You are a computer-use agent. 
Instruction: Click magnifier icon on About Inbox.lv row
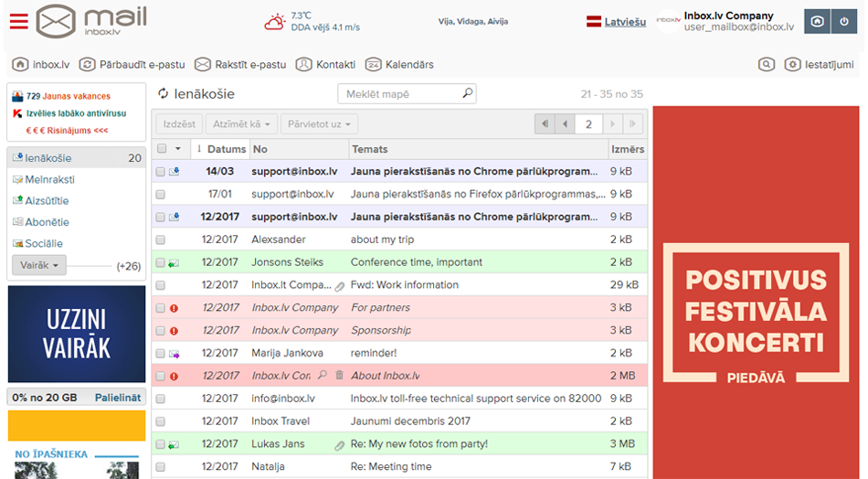point(322,376)
